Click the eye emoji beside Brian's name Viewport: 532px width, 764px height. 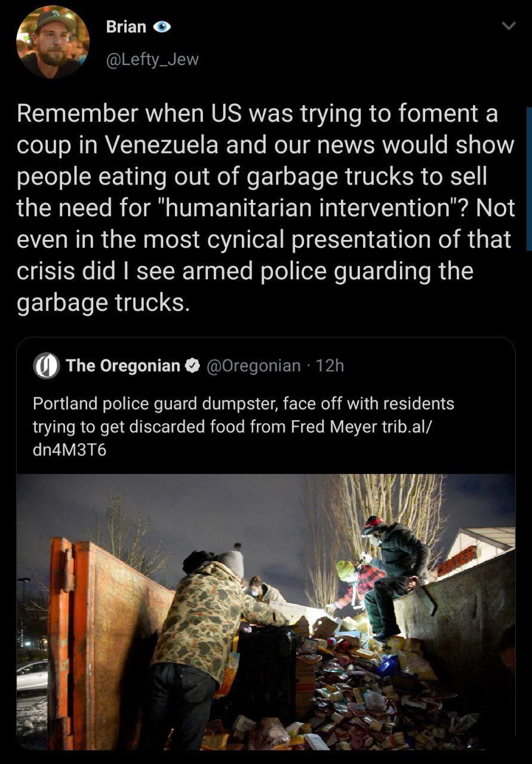pos(162,27)
